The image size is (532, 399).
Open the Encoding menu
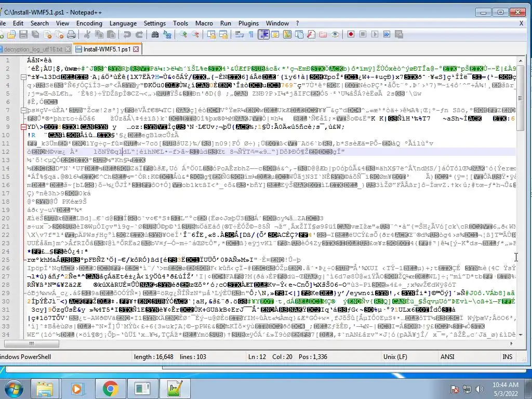pos(89,23)
